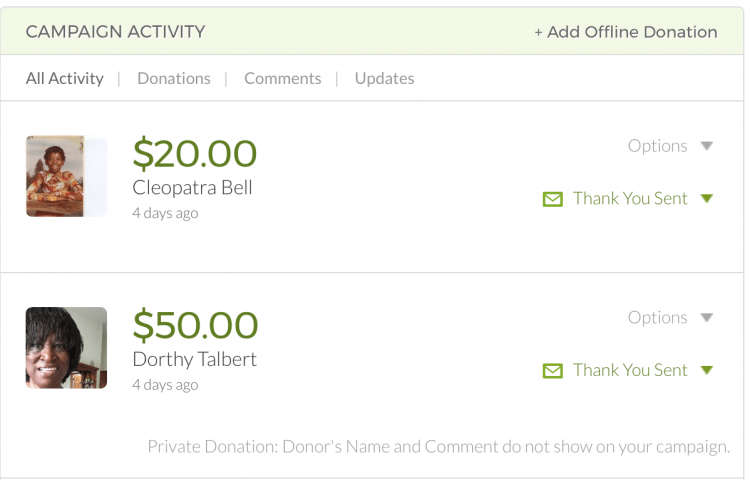Screen dimensions: 750x480
Task: Click the 4 days ago timestamp under Cleopatra Bell
Action: tap(165, 213)
